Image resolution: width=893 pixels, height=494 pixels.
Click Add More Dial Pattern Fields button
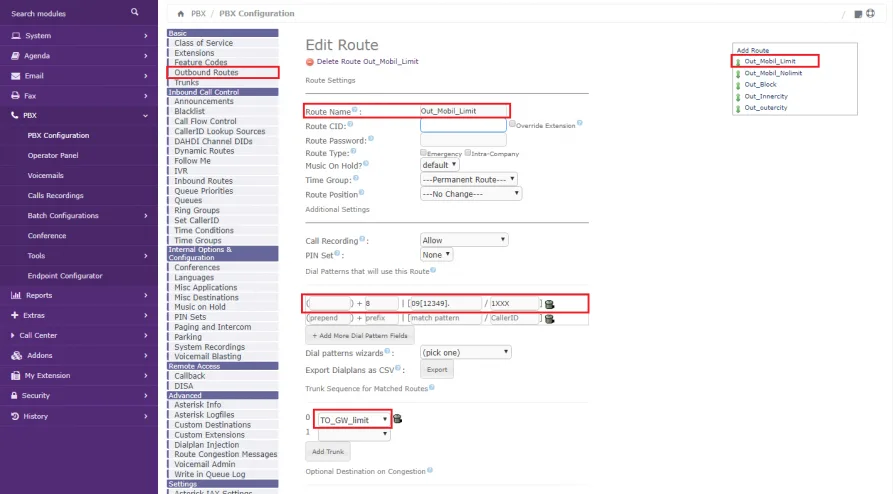click(x=360, y=336)
